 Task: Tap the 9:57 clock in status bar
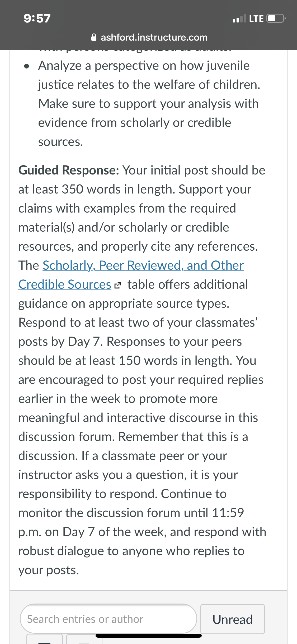(x=37, y=19)
